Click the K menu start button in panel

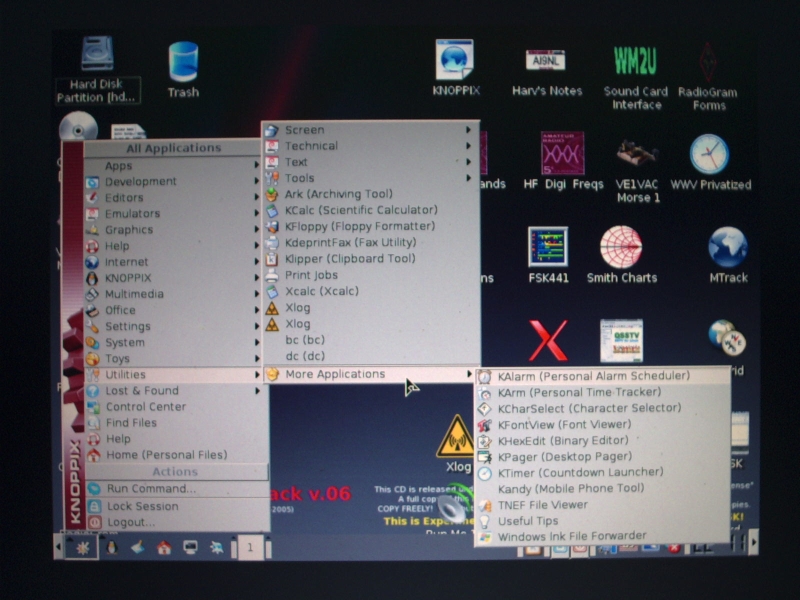coord(82,547)
